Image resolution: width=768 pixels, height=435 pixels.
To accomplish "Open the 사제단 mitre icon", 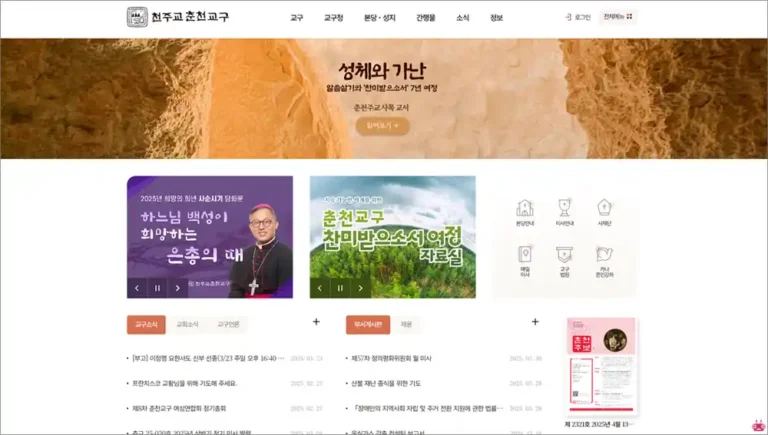I will pos(604,213).
